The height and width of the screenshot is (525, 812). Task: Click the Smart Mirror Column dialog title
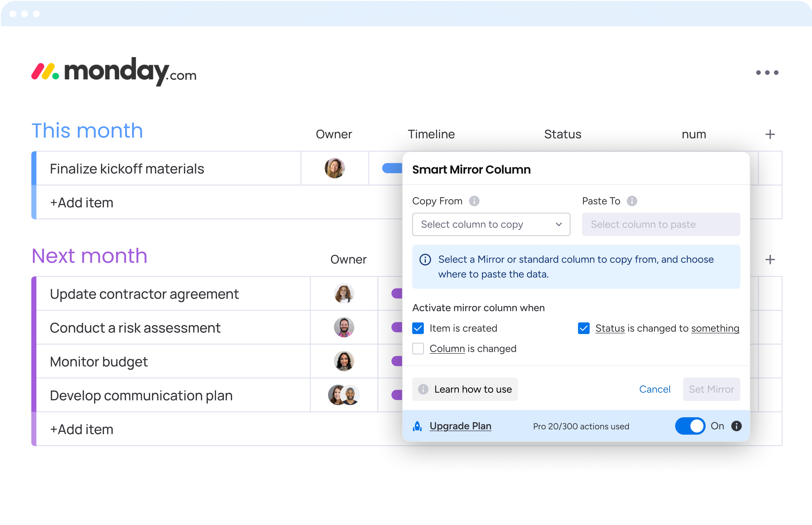click(471, 170)
